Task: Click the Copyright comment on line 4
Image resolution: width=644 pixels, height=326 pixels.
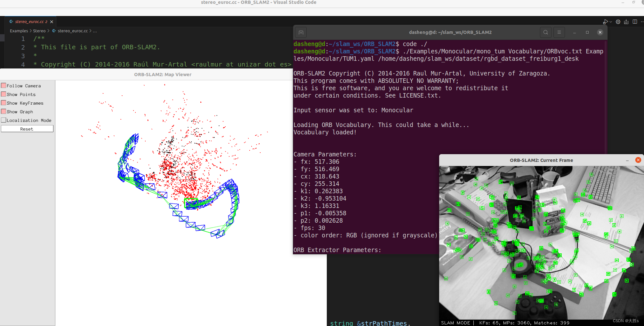Action: [x=163, y=64]
